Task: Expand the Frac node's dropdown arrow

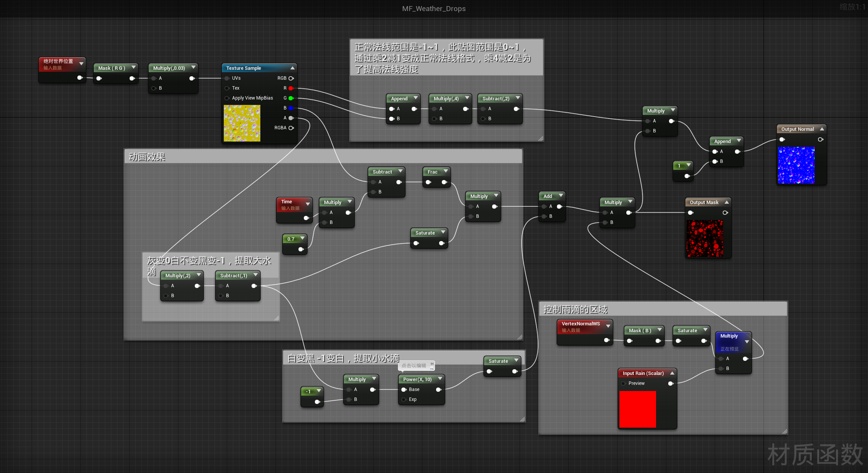Action: [x=446, y=171]
